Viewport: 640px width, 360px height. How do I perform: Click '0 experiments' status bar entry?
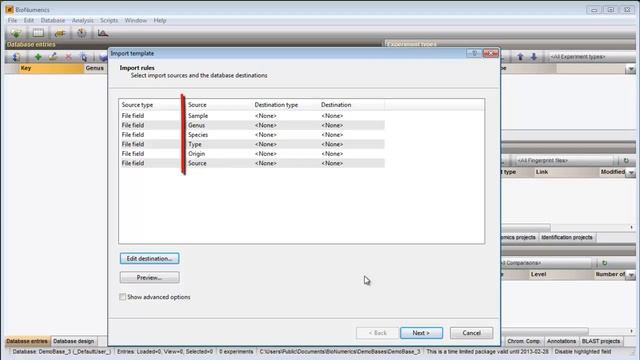coord(236,351)
